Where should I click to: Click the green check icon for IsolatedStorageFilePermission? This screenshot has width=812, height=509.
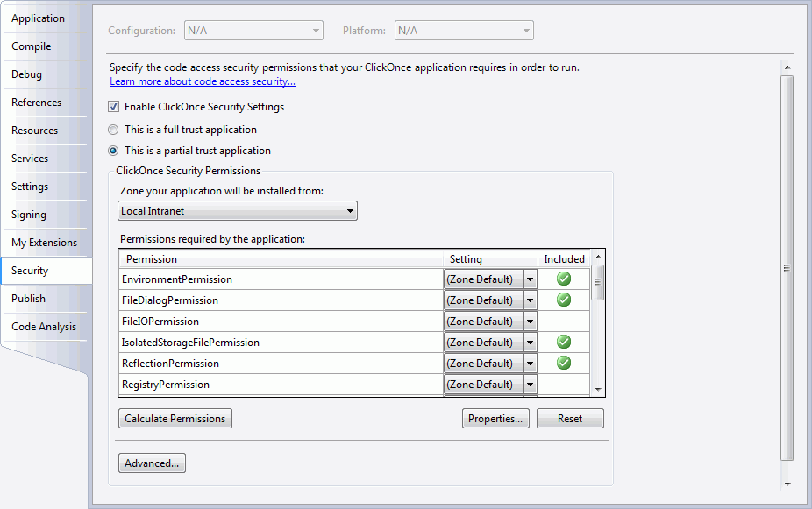pos(564,342)
